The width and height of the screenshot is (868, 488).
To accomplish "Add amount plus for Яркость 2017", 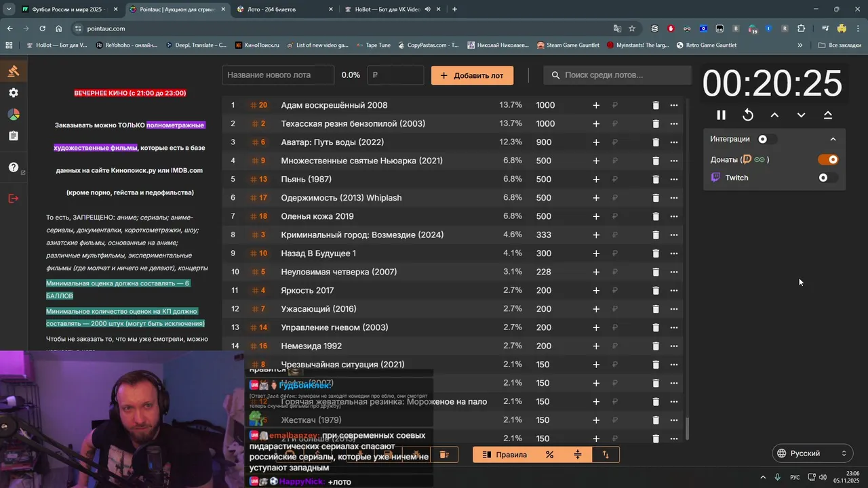I will (x=596, y=291).
